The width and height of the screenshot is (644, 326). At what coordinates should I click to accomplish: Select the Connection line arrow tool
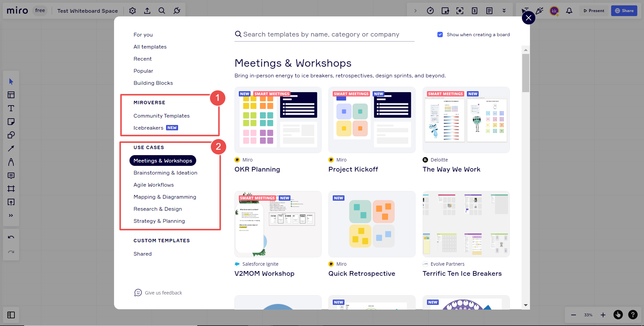tap(11, 148)
